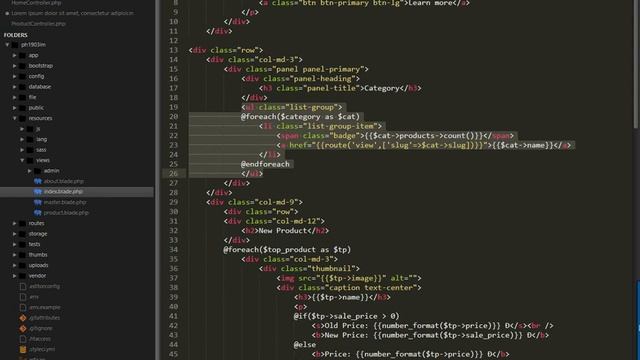Click the config folder icon
This screenshot has height=360, width=640.
click(22, 76)
